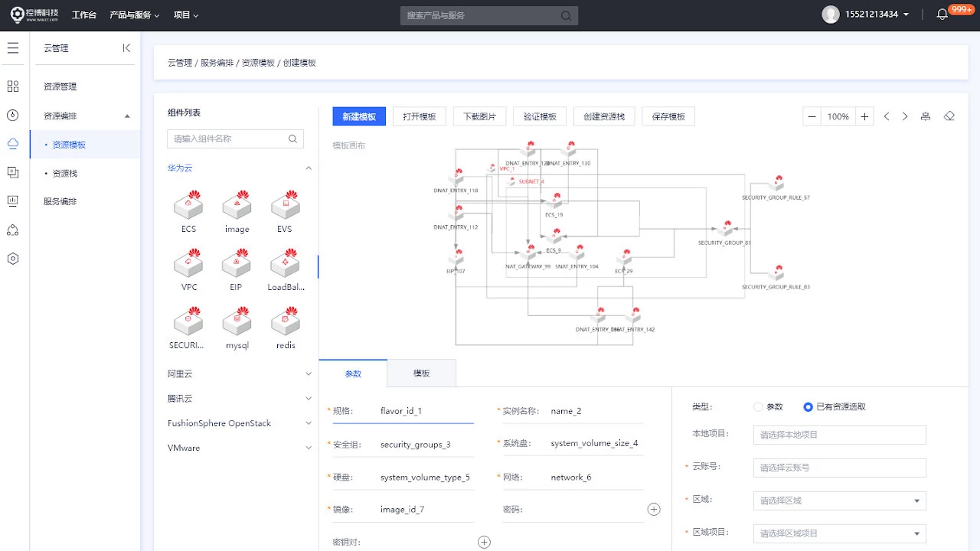This screenshot has height=551, width=980.
Task: Click the component search magnifier icon
Action: 292,139
